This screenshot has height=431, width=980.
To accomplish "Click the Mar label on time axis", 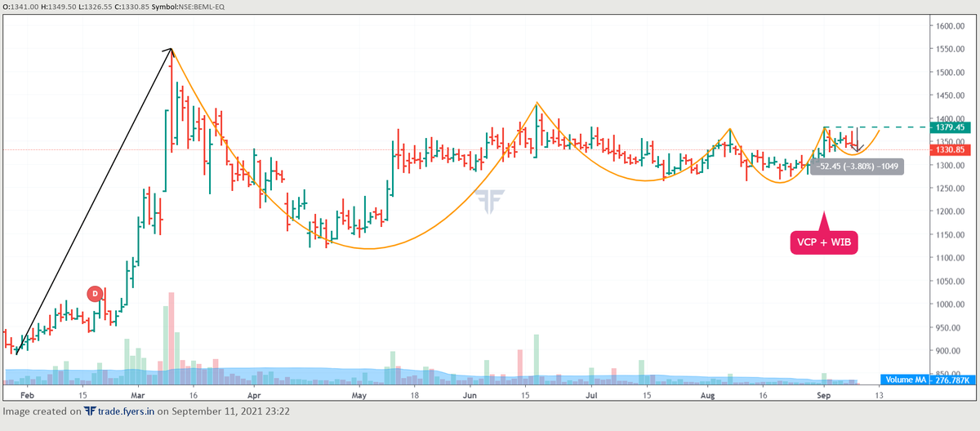I will 136,394.
